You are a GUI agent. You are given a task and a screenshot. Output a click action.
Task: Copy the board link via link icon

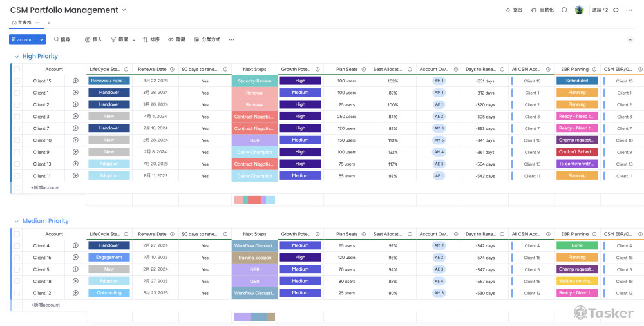(616, 10)
